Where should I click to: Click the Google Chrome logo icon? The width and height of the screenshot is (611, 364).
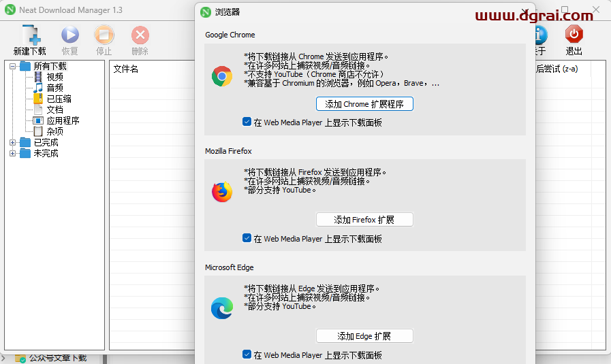click(221, 76)
